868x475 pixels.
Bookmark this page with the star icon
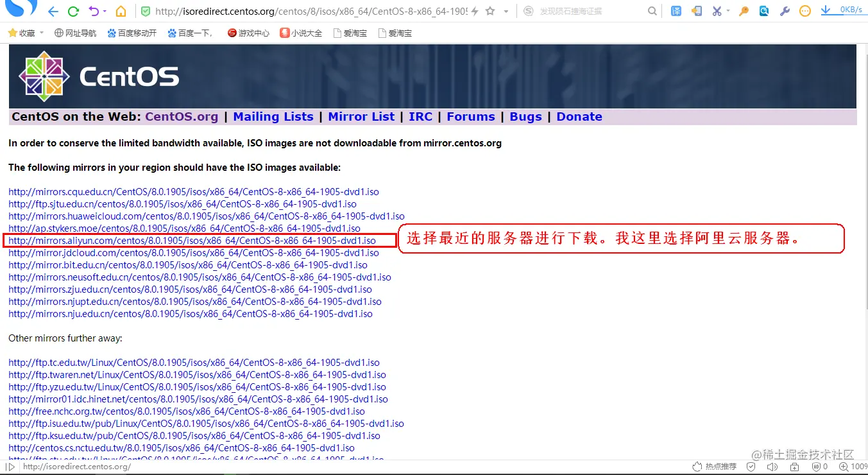pos(490,11)
